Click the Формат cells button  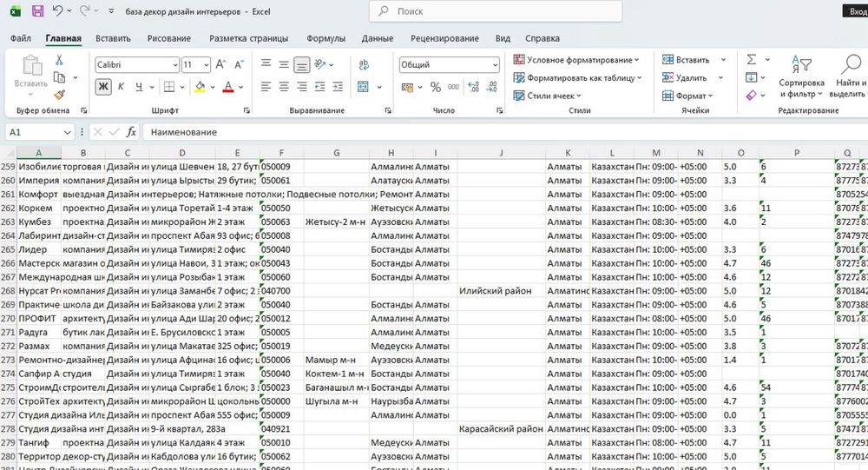687,96
